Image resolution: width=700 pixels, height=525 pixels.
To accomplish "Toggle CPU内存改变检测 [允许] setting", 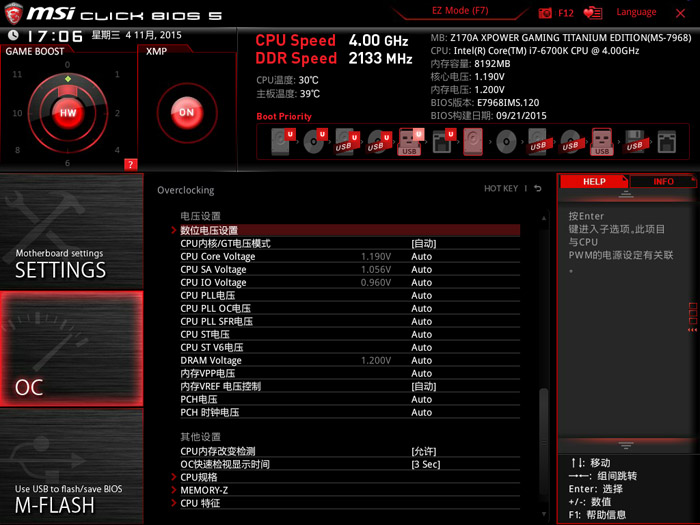I will pos(424,451).
